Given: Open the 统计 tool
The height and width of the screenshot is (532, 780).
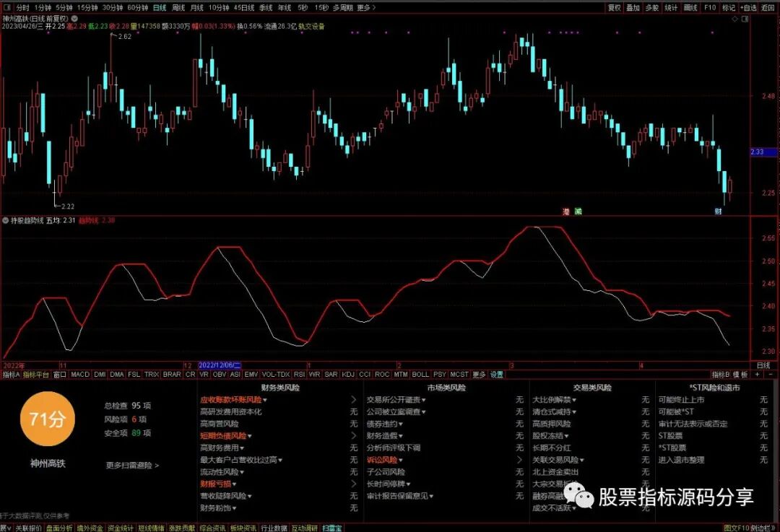Looking at the screenshot, I should pyautogui.click(x=671, y=7).
